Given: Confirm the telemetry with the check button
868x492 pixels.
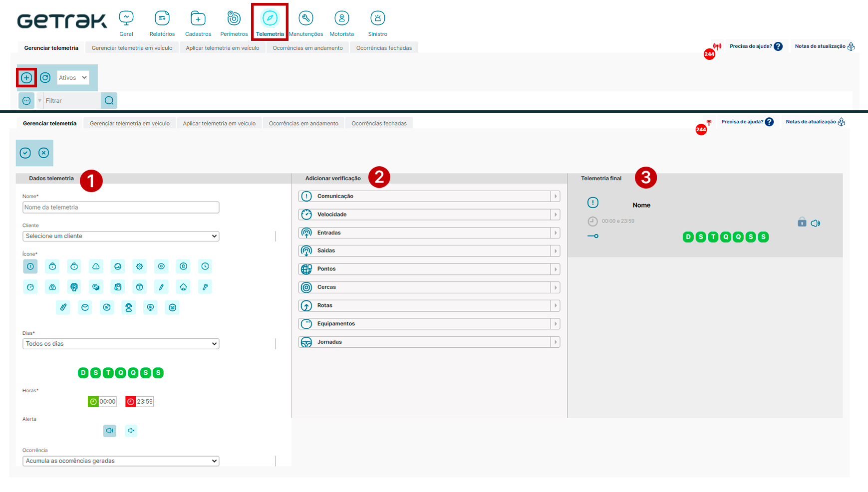Looking at the screenshot, I should [25, 153].
